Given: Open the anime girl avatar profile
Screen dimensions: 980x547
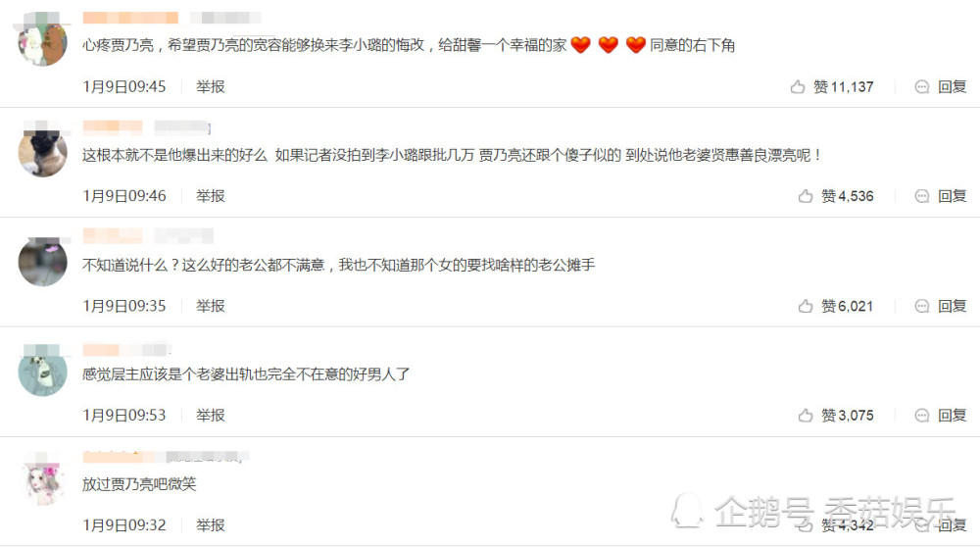Looking at the screenshot, I should tap(42, 481).
